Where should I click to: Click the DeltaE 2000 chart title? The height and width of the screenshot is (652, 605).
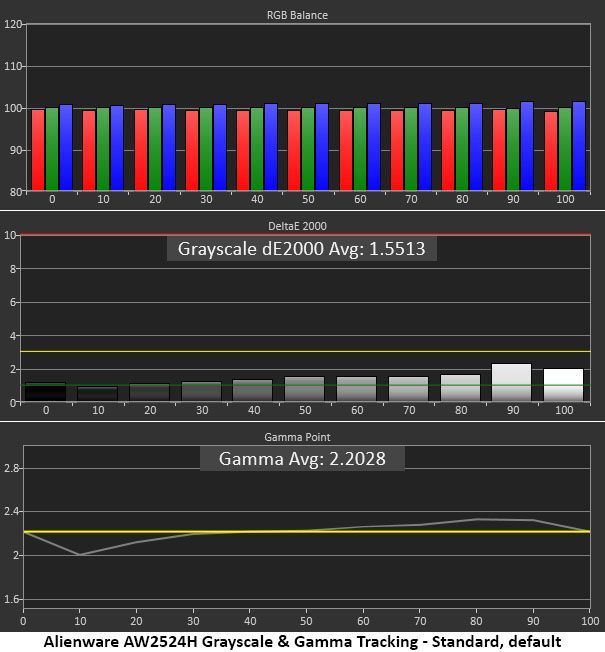(x=297, y=226)
